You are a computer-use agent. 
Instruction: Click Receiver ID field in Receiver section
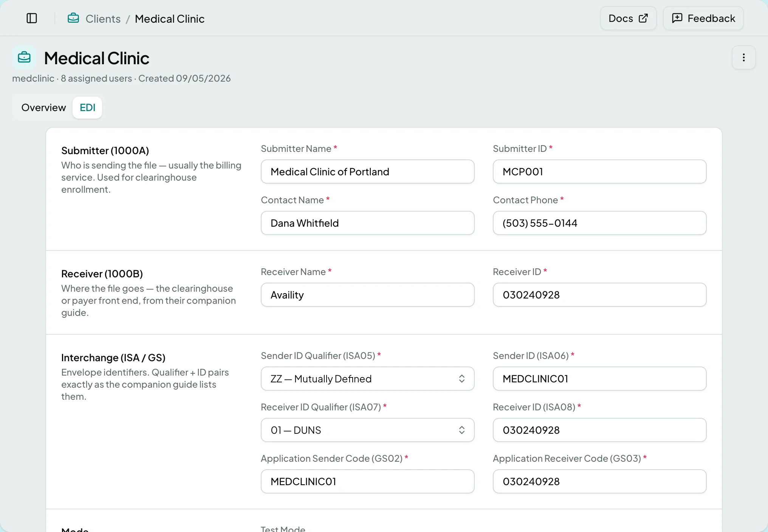599,295
